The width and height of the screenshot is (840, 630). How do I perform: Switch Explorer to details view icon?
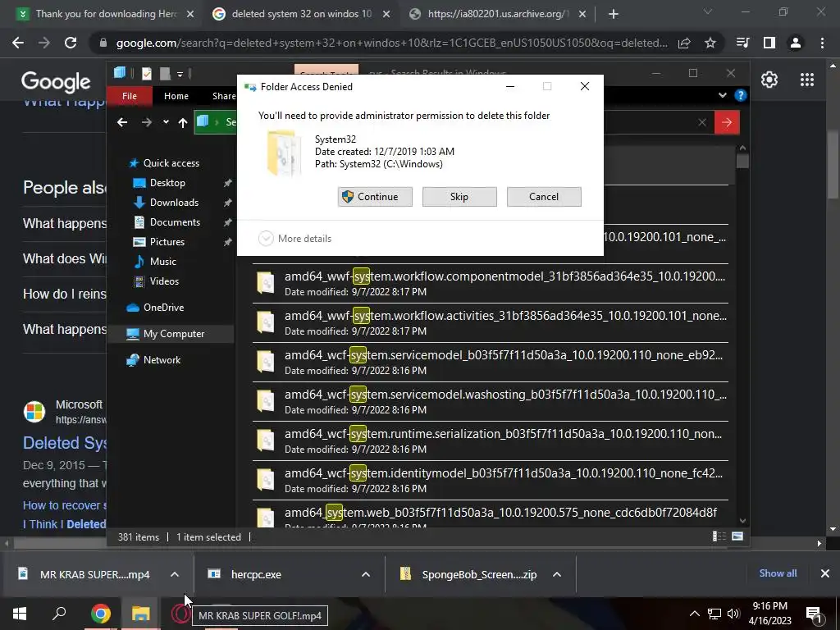[719, 536]
